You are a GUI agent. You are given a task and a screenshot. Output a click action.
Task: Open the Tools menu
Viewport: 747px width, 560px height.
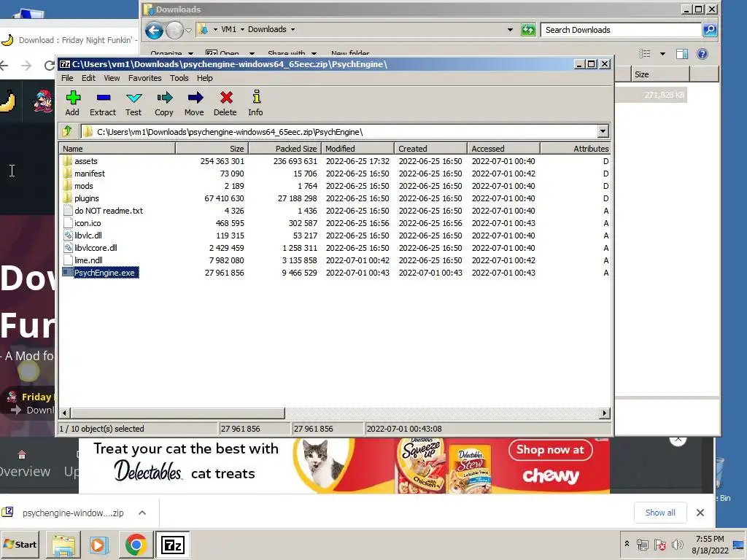(x=179, y=78)
